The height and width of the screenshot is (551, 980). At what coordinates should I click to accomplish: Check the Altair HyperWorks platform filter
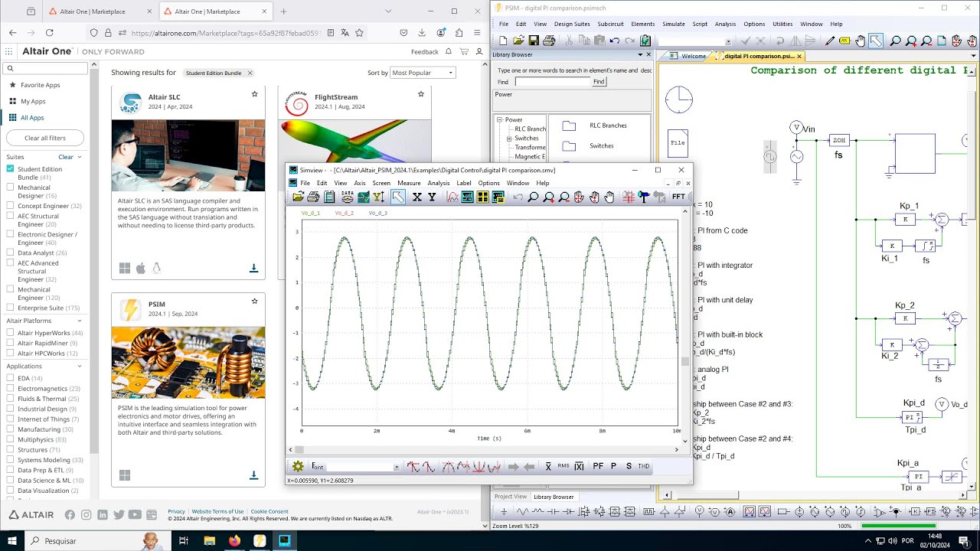point(11,333)
